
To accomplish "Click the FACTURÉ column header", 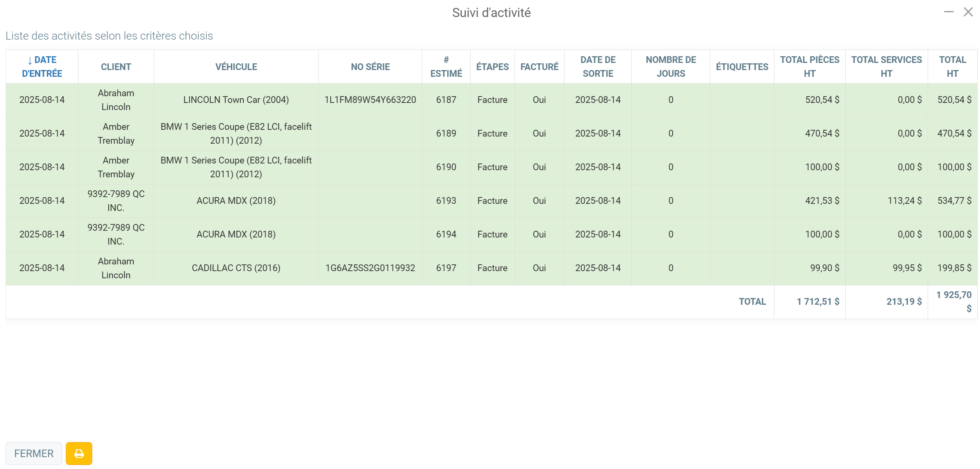I will [539, 66].
